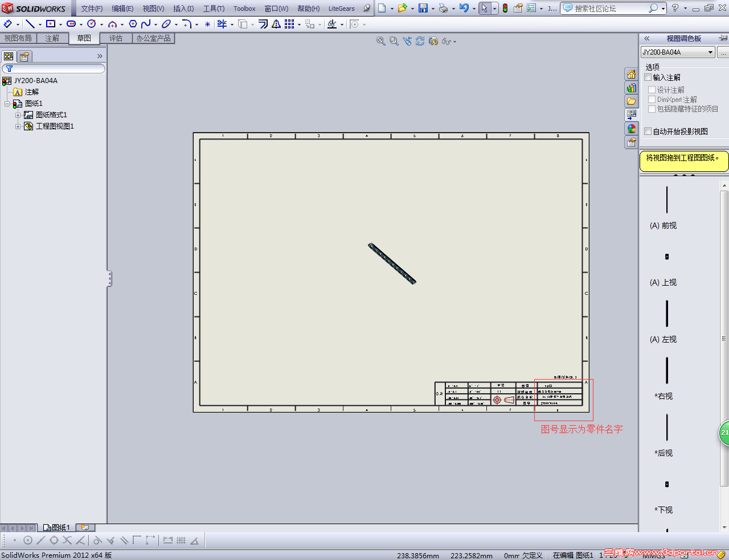Select the Line sketch tool
The width and height of the screenshot is (729, 560).
[30, 24]
